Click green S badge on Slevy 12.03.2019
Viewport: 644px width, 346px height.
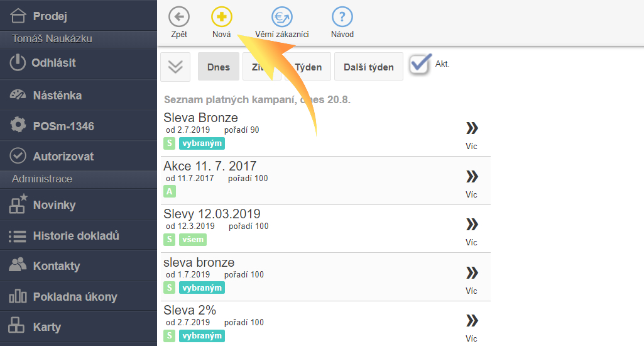169,240
